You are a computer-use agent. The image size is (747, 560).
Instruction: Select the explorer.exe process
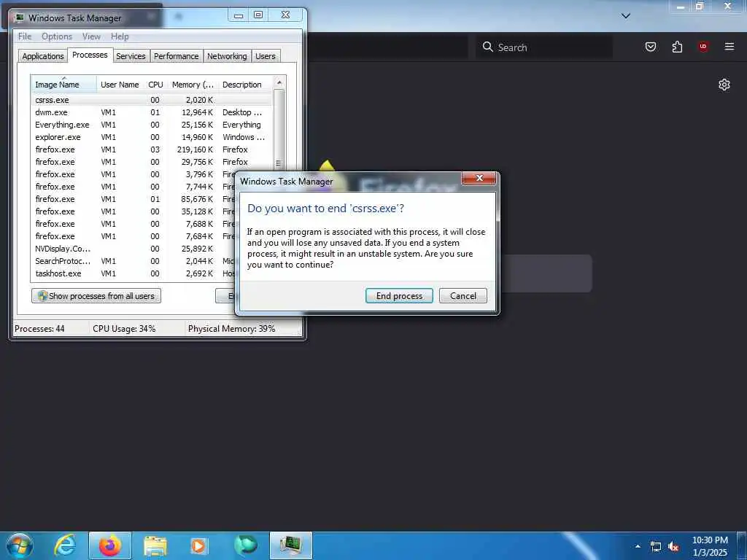pyautogui.click(x=152, y=137)
